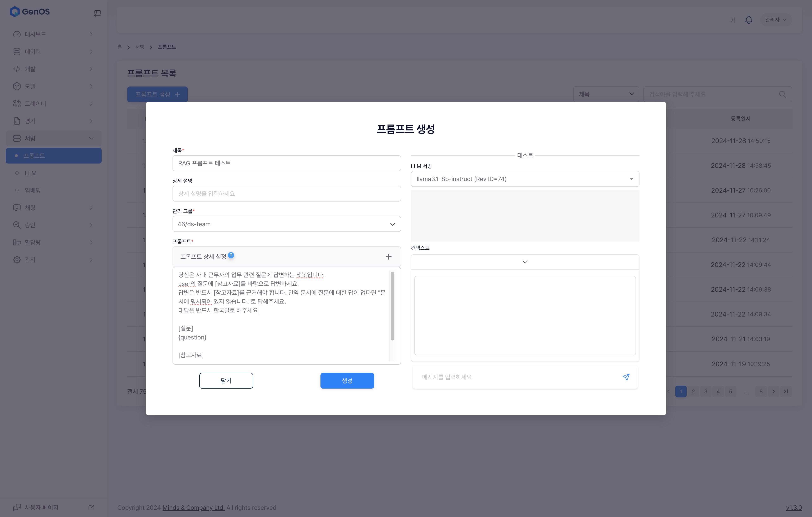The image size is (812, 517).
Task: Click the sidebar collapse icon near the GenOS logo
Action: coord(97,13)
